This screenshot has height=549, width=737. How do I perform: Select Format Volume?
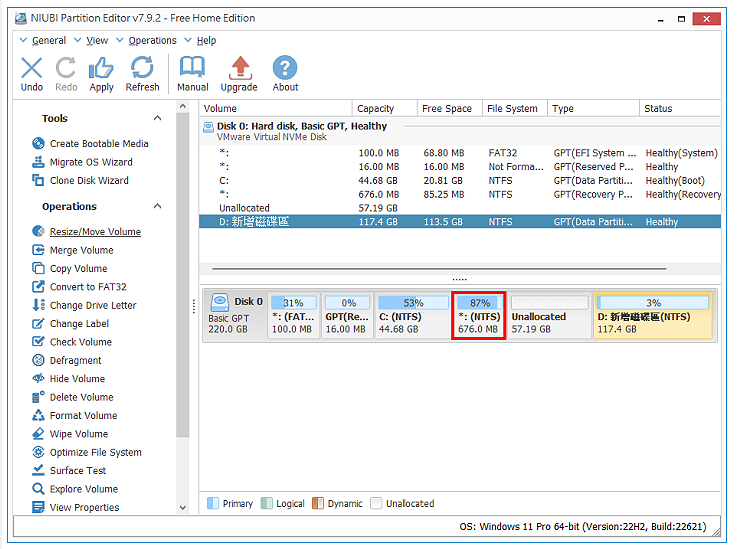click(75, 415)
